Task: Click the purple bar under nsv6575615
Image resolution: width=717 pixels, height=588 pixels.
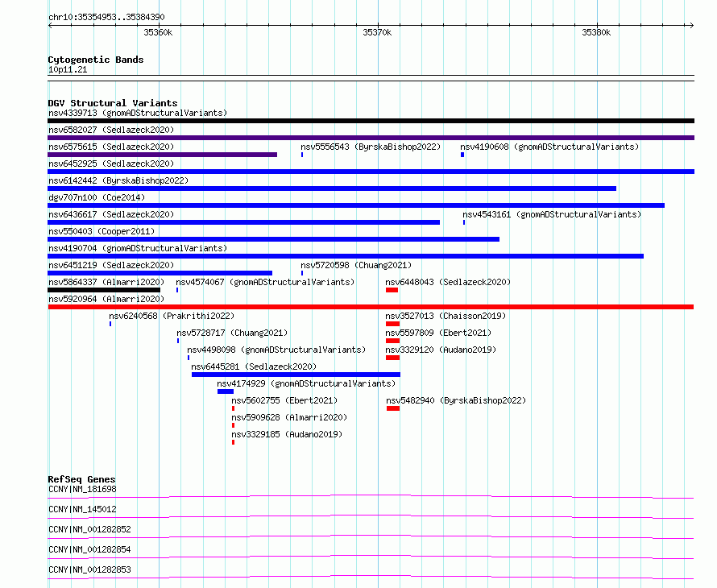Action: point(162,155)
